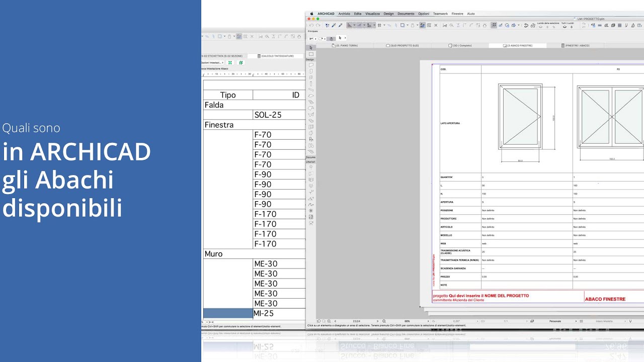This screenshot has height=362, width=644.
Task: Select the Camera tool at the toolbox bottom
Action: (311, 223)
